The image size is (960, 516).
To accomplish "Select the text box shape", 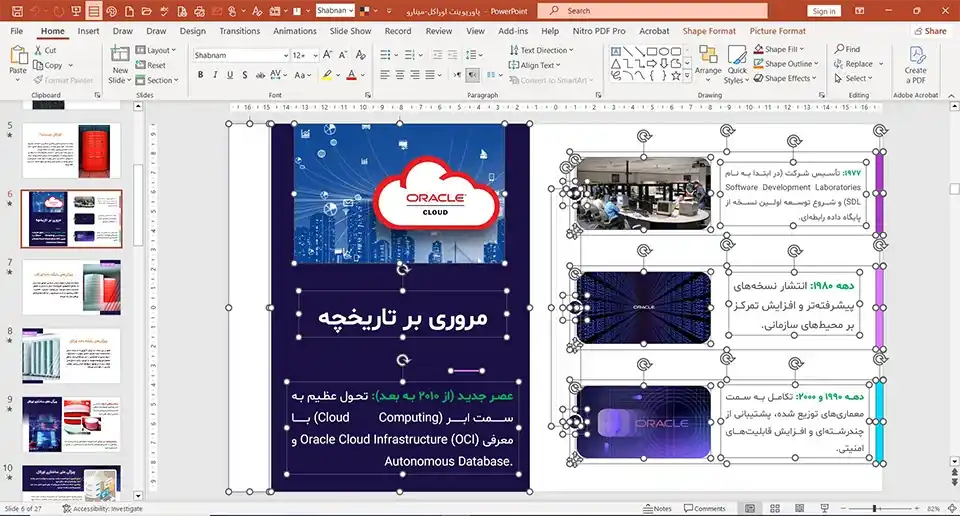I will [x=616, y=51].
